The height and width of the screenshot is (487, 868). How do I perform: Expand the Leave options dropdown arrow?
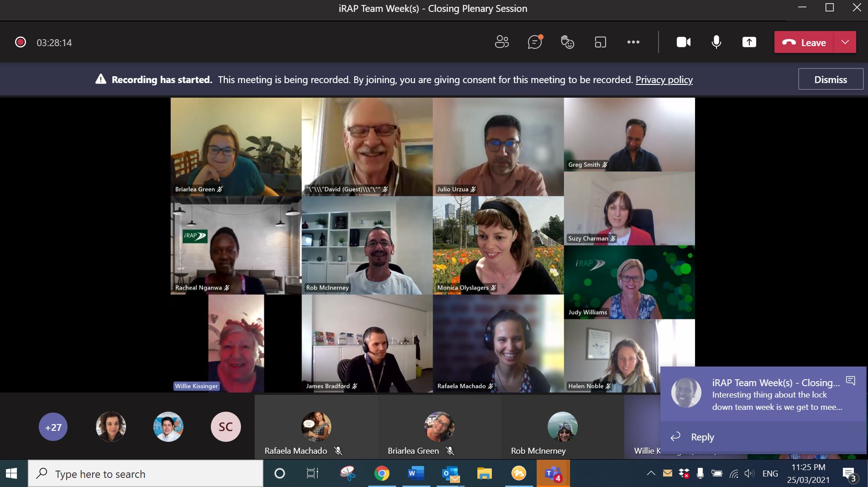pos(845,42)
